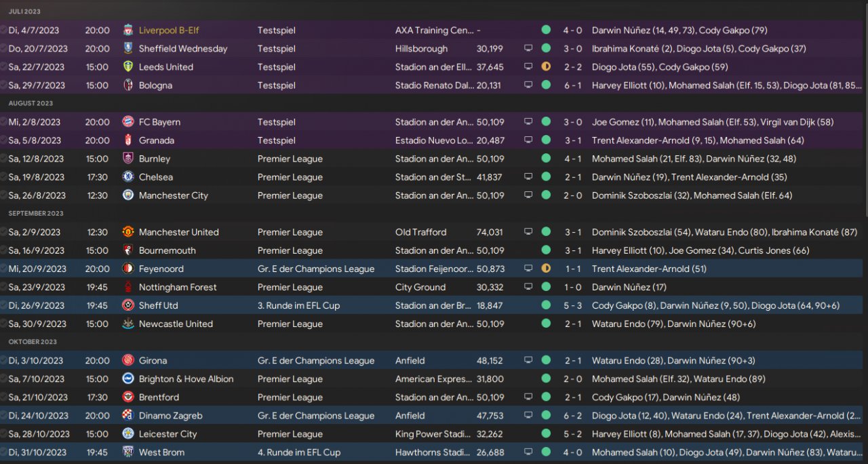This screenshot has width=868, height=464.
Task: Open the City Ground stadium link
Action: 420,287
